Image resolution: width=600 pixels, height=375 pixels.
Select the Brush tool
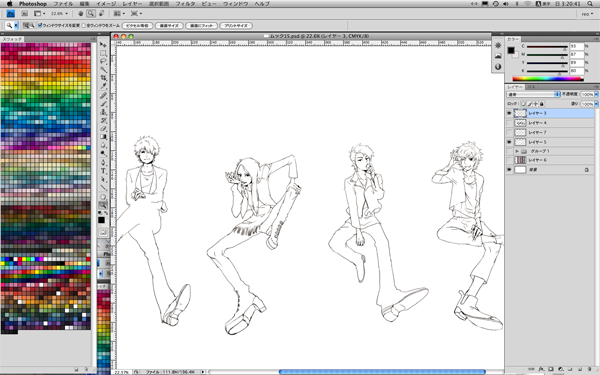click(x=103, y=104)
